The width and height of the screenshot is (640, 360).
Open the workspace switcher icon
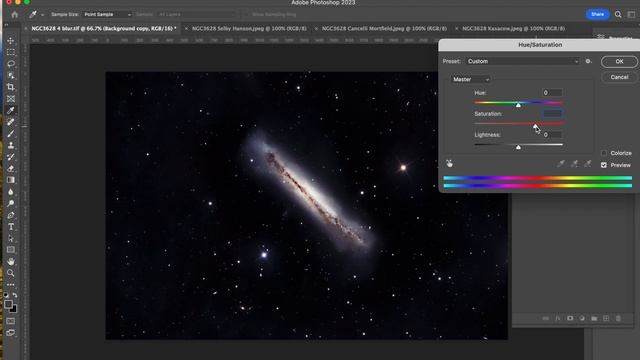pyautogui.click(x=631, y=15)
